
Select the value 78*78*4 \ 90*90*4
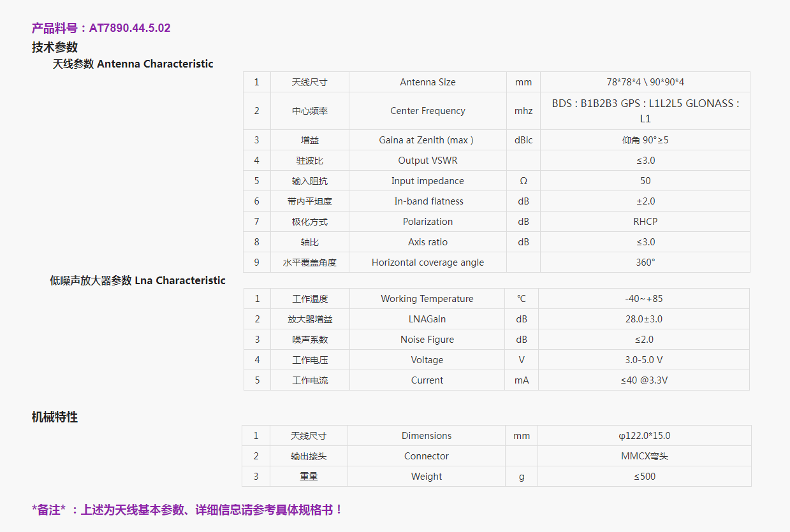(x=645, y=82)
